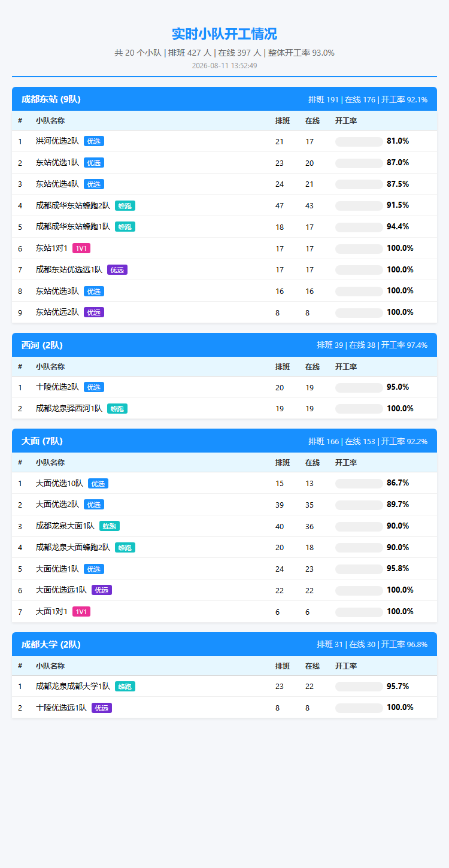Click the progress bar for 十陵优选2队
449x868 pixels.
(359, 388)
